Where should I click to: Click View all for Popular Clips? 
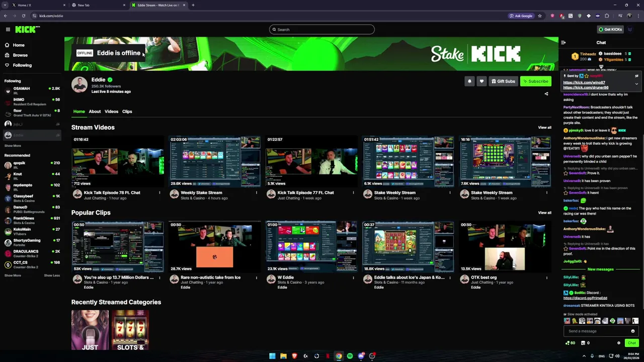[x=544, y=213]
